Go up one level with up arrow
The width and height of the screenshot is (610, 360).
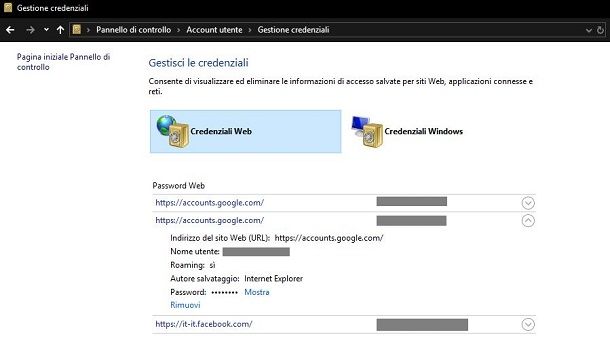[x=60, y=30]
